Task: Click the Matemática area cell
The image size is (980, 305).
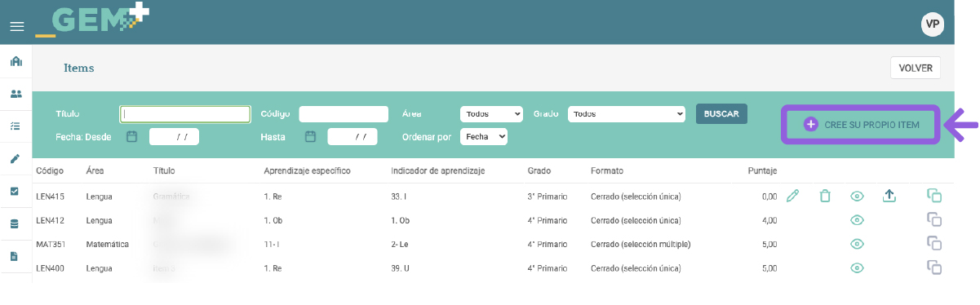Action: [107, 244]
